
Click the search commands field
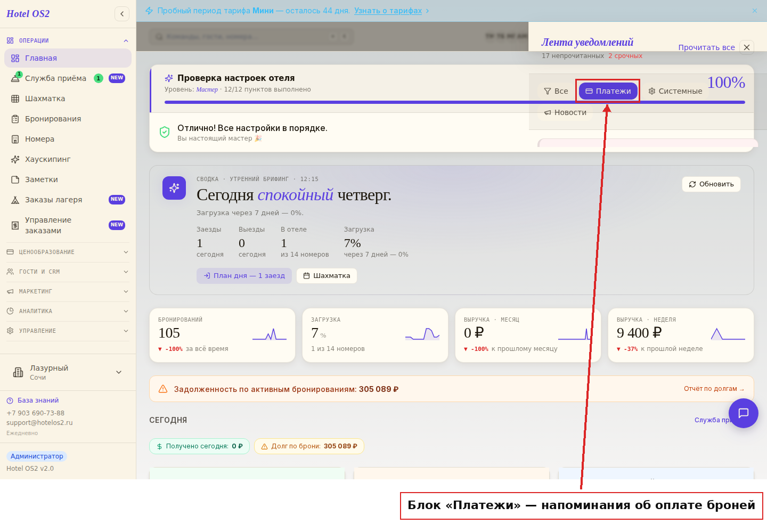[x=251, y=36]
